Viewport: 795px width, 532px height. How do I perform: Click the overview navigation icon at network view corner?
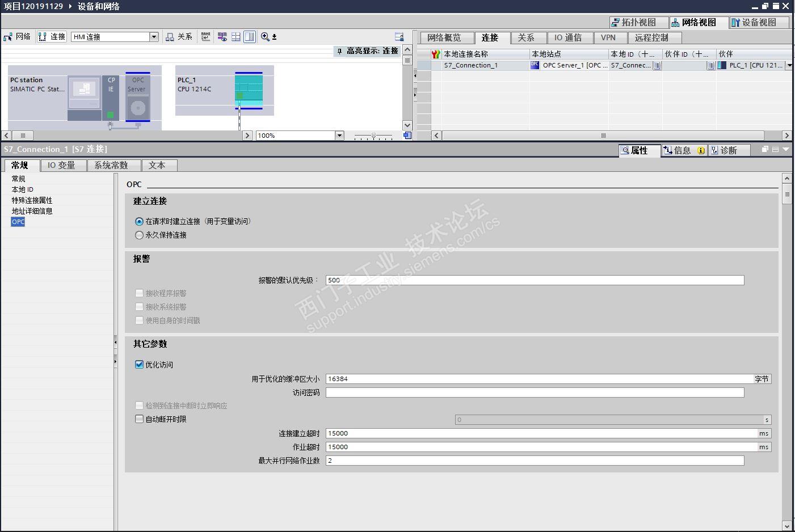(x=407, y=136)
